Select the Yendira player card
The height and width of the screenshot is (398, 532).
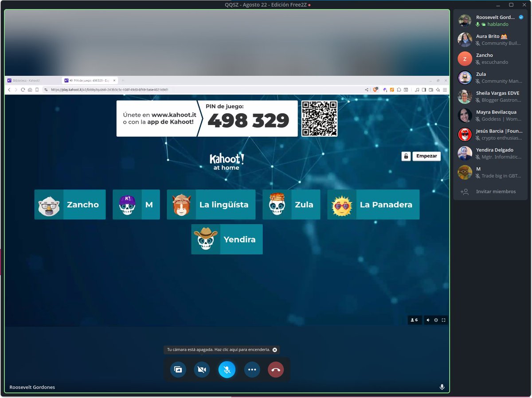tap(227, 239)
